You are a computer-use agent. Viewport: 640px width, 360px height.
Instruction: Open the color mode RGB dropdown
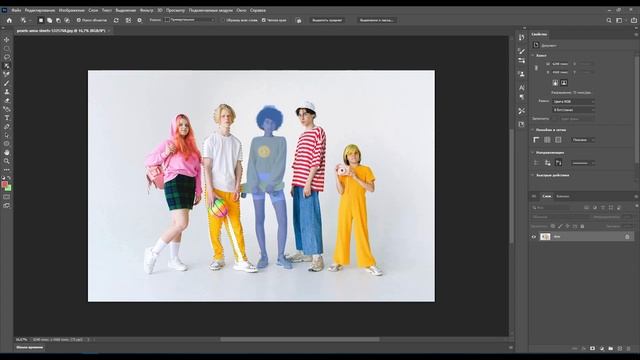(x=573, y=101)
